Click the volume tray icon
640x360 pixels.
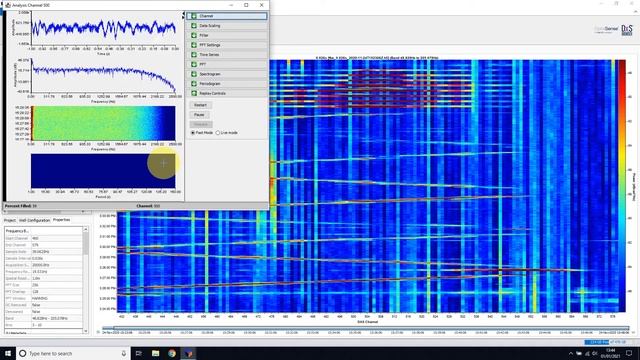point(594,353)
